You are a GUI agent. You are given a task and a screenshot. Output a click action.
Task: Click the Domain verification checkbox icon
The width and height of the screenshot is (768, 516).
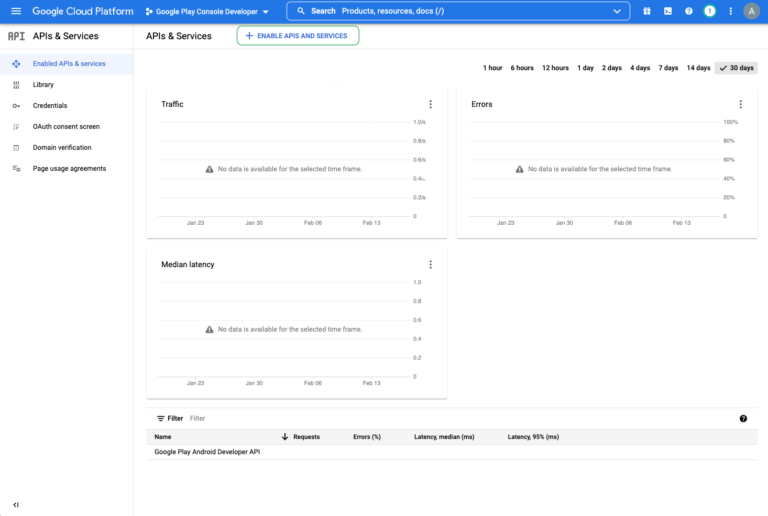point(16,147)
